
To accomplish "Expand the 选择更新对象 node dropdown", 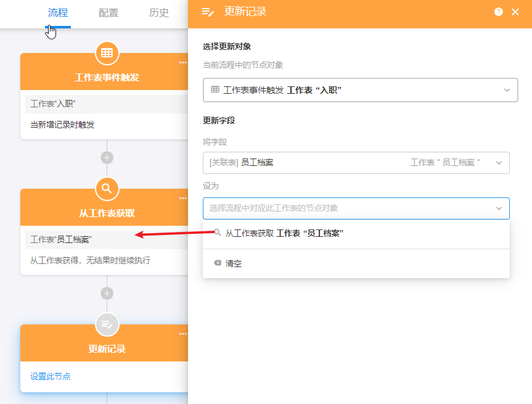I will click(x=360, y=90).
